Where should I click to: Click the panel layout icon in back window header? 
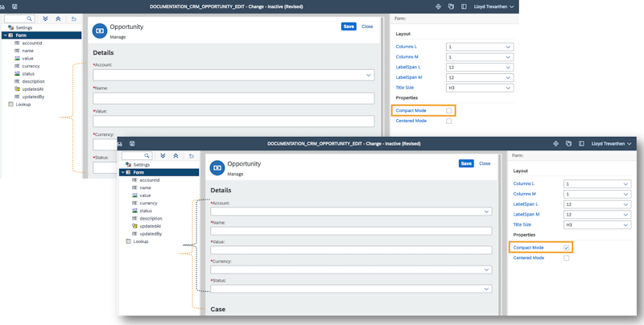[464, 6]
